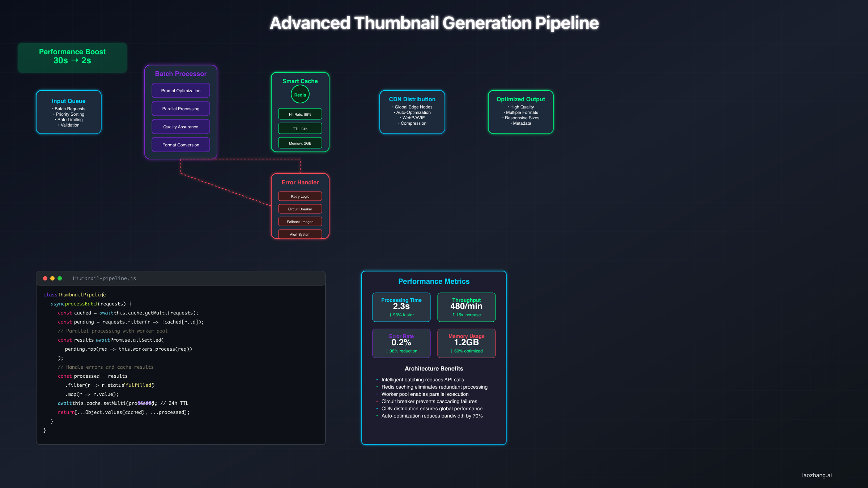The height and width of the screenshot is (488, 868).
Task: Click the thumbnail-pipeline.js file name
Action: pos(104,278)
